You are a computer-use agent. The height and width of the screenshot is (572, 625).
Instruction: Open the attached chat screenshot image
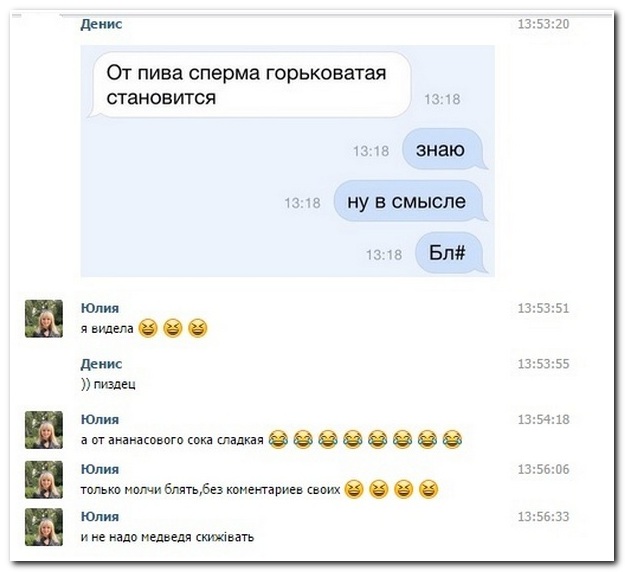(287, 161)
